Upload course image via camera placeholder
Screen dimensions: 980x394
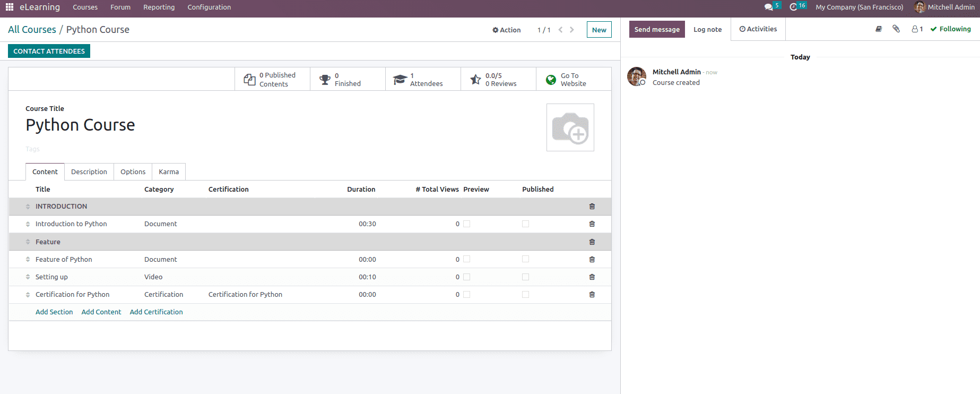pyautogui.click(x=570, y=127)
